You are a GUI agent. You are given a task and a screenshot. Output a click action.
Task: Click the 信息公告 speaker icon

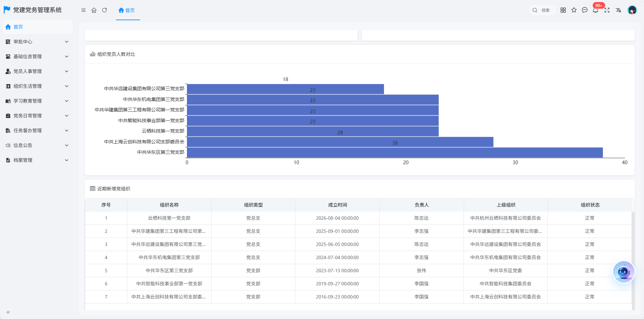(8, 145)
